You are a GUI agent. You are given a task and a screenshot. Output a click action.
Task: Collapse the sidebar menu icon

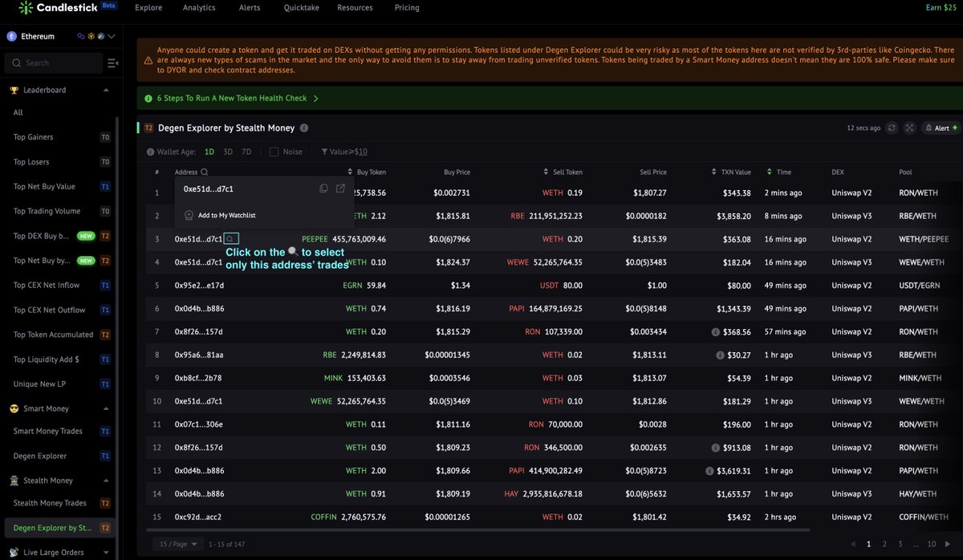pyautogui.click(x=112, y=63)
